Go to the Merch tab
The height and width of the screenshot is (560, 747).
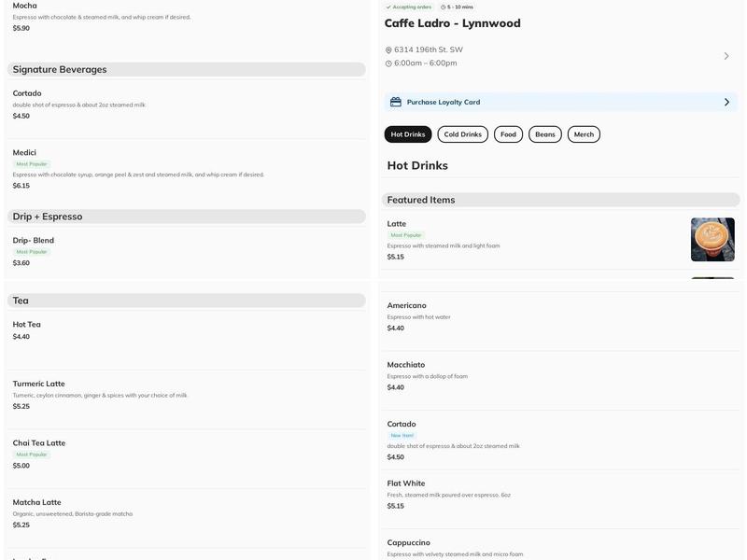tap(584, 134)
